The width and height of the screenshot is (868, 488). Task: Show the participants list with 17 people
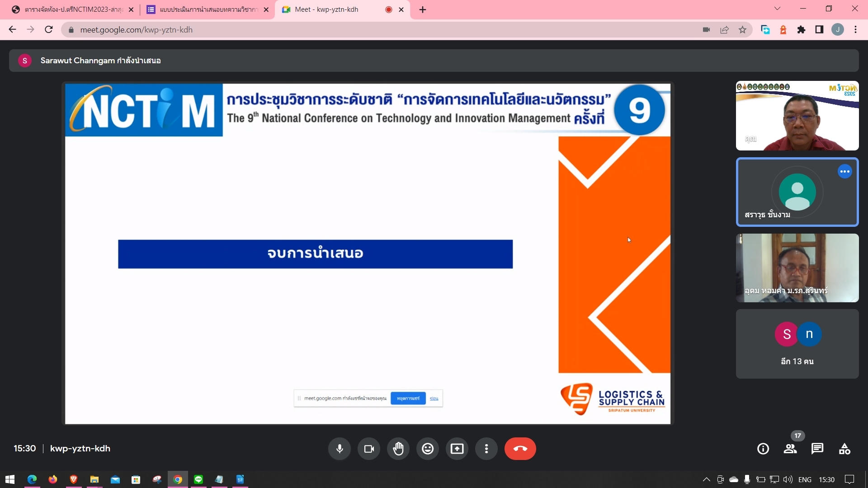click(x=790, y=449)
